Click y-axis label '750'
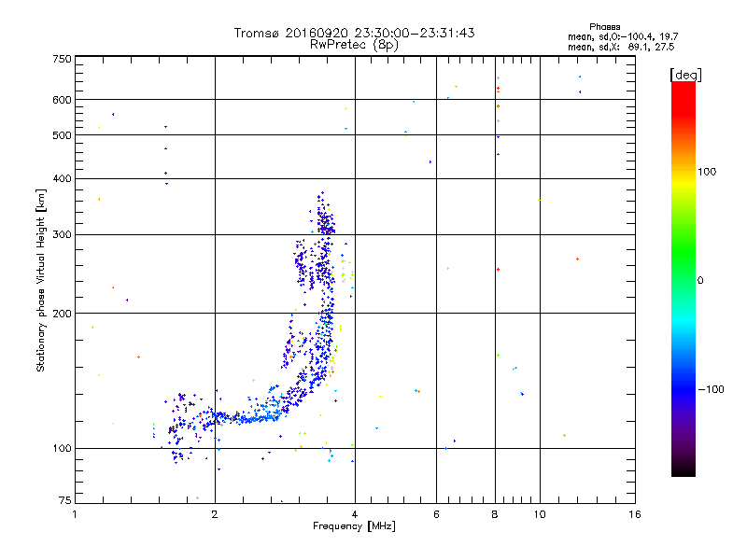Viewport: 747px width, 560px height. (x=62, y=59)
